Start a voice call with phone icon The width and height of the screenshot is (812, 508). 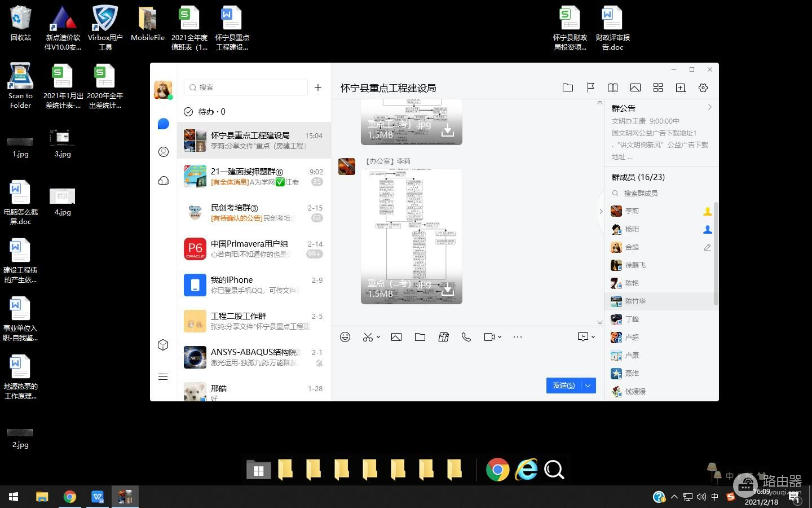(x=466, y=337)
